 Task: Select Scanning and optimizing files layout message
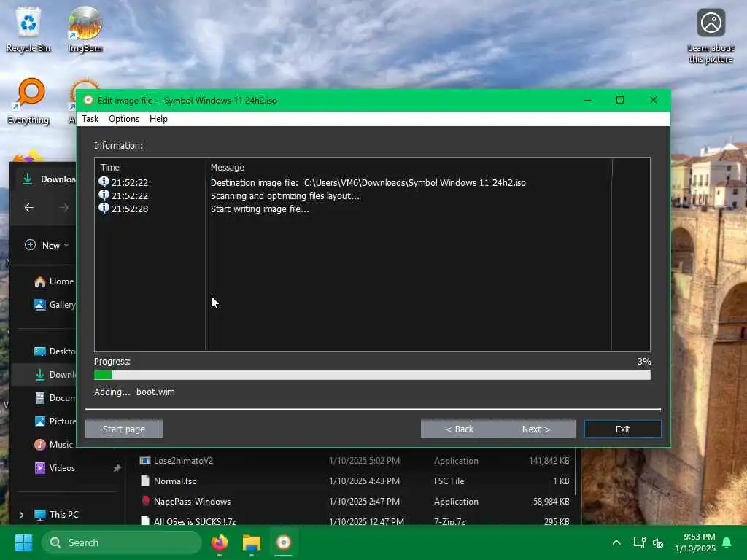tap(285, 195)
